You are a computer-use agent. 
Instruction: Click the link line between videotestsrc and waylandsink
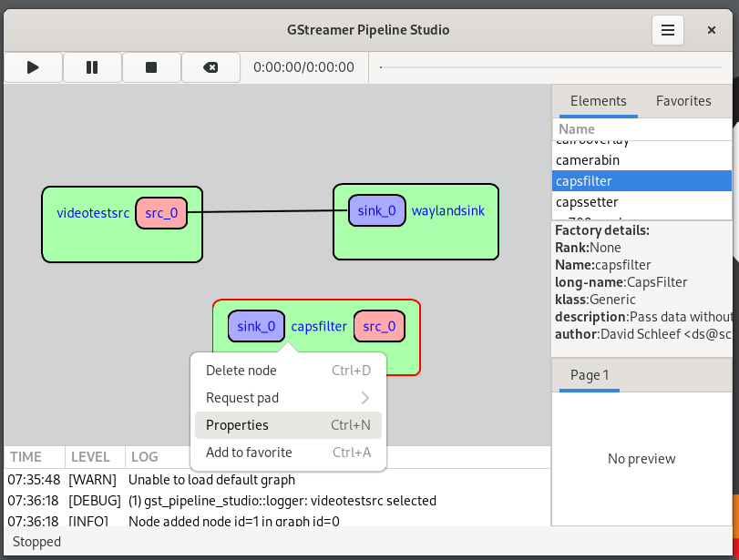(267, 211)
